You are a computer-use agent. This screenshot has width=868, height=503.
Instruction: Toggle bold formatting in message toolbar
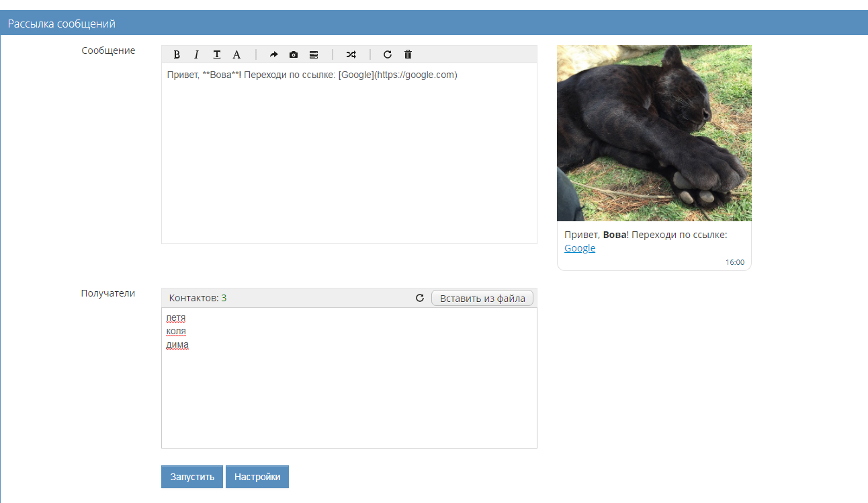point(177,54)
